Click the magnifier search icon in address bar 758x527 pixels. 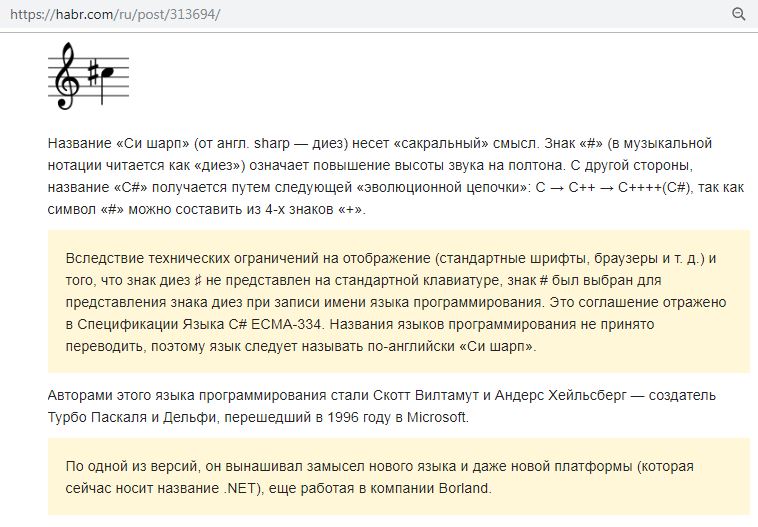pos(738,14)
